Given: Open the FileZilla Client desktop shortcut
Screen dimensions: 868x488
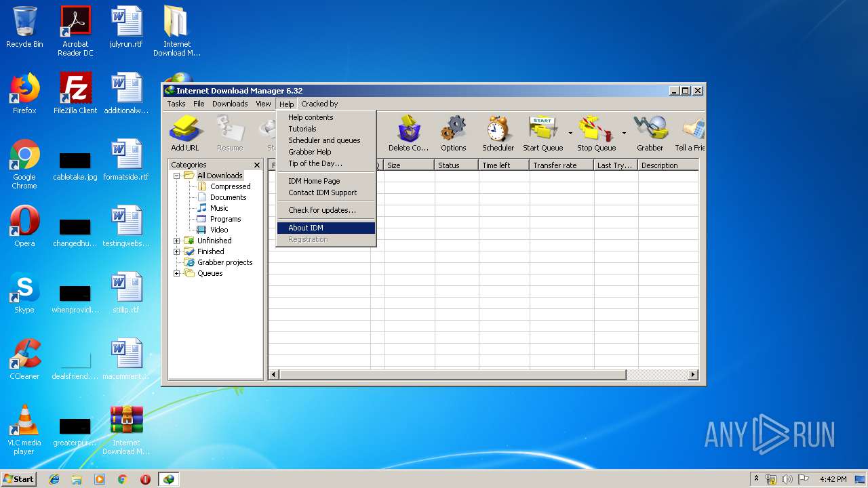Looking at the screenshot, I should click(75, 94).
